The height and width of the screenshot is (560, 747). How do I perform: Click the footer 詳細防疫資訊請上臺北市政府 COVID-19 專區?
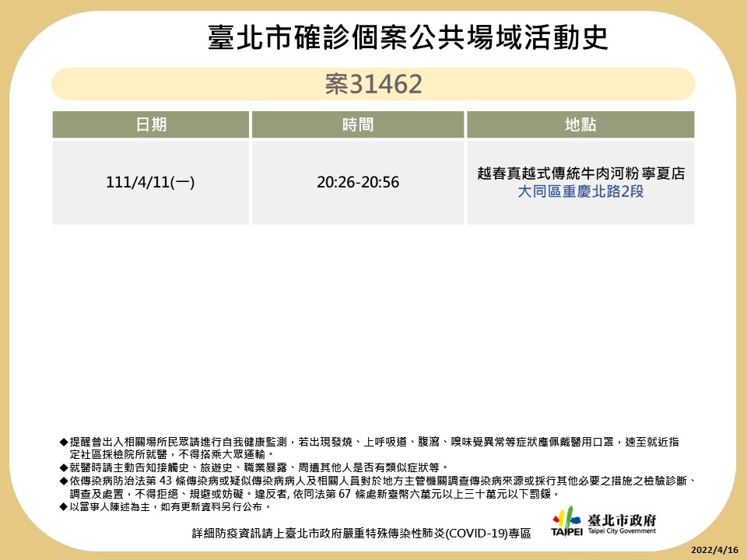click(362, 534)
